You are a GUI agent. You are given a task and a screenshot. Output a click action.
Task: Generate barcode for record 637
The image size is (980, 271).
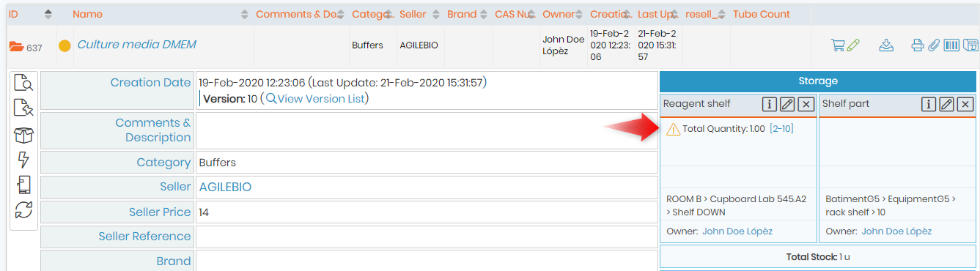point(951,45)
